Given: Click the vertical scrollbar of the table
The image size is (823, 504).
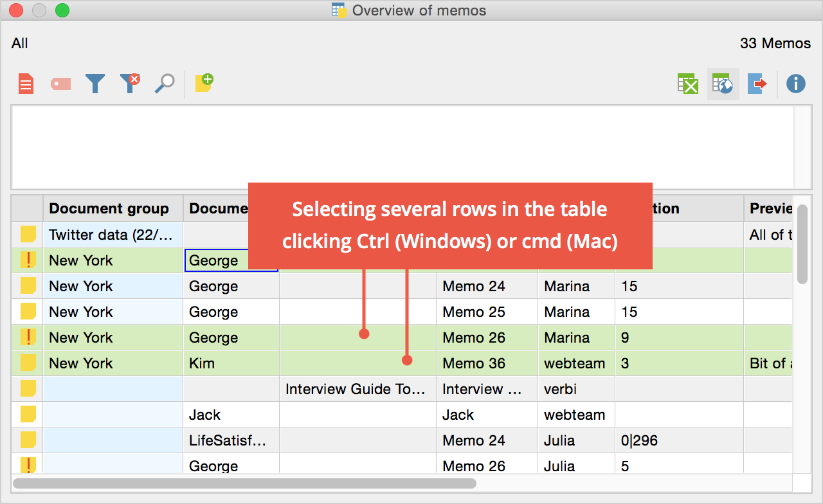Looking at the screenshot, I should (802, 244).
